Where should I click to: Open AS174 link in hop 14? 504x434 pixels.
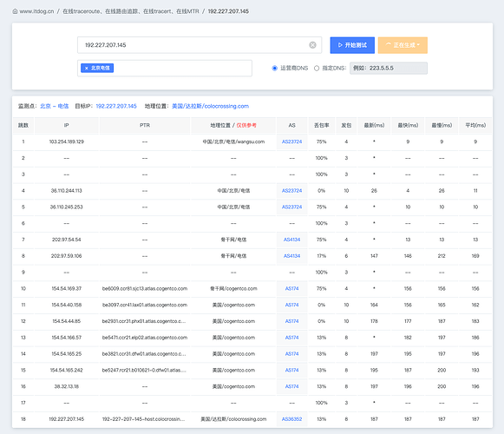[x=291, y=354]
